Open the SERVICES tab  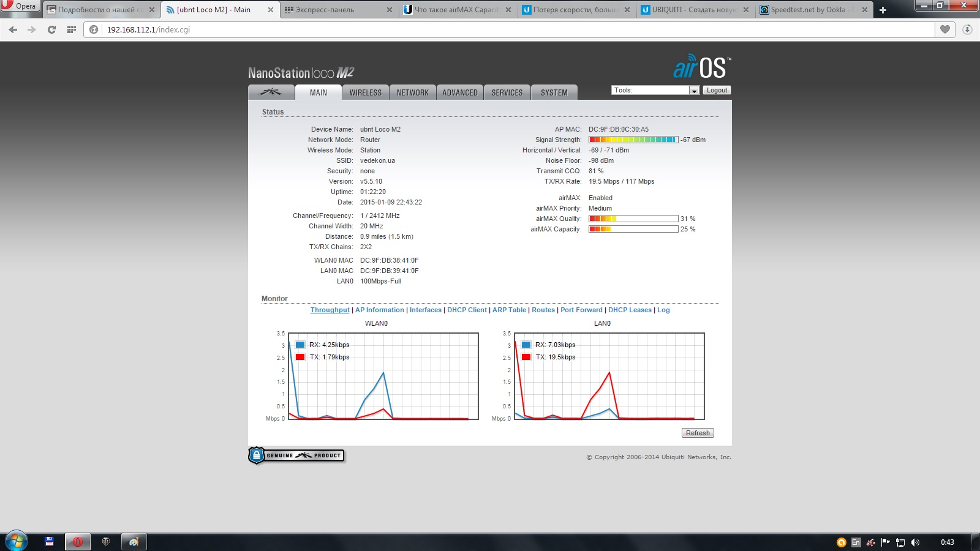507,92
